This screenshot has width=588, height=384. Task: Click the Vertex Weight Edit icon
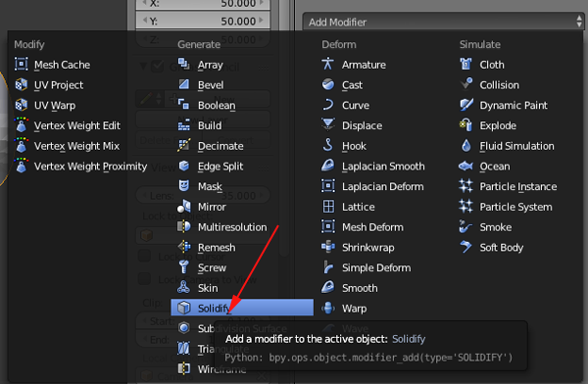pyautogui.click(x=21, y=124)
